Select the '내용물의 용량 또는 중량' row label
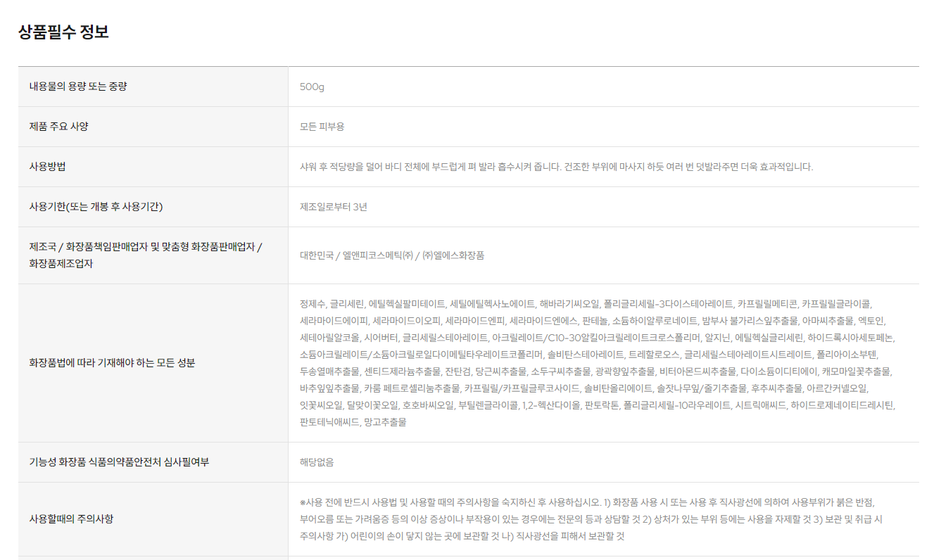 (x=78, y=87)
